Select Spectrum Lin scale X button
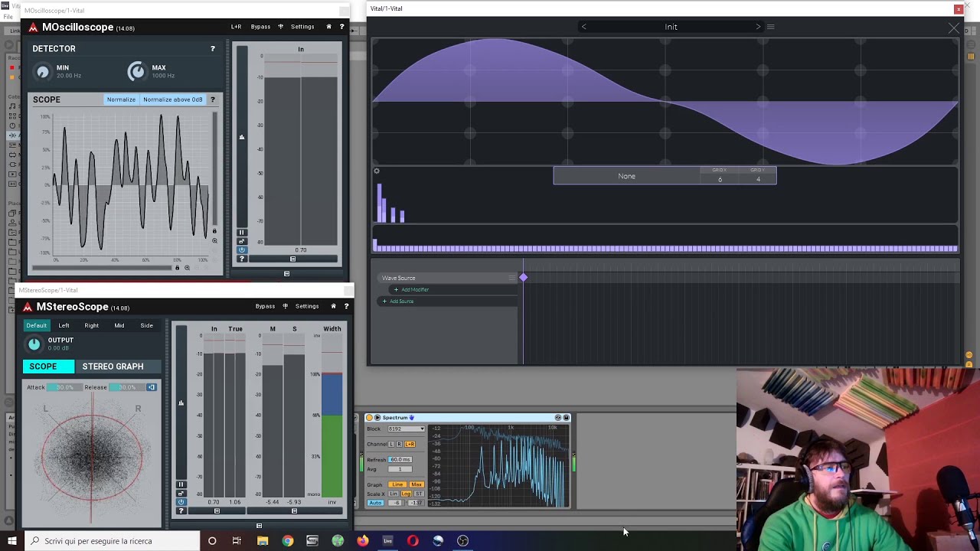The width and height of the screenshot is (980, 551). [394, 494]
